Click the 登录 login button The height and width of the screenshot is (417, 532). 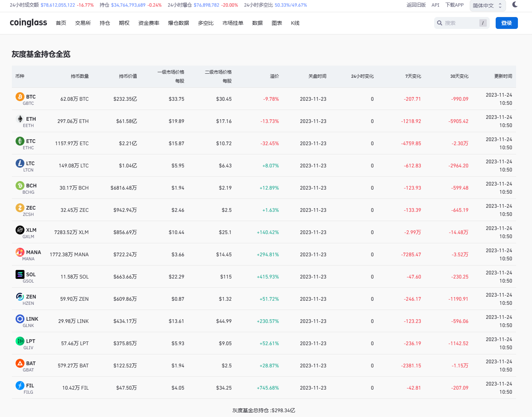click(506, 23)
